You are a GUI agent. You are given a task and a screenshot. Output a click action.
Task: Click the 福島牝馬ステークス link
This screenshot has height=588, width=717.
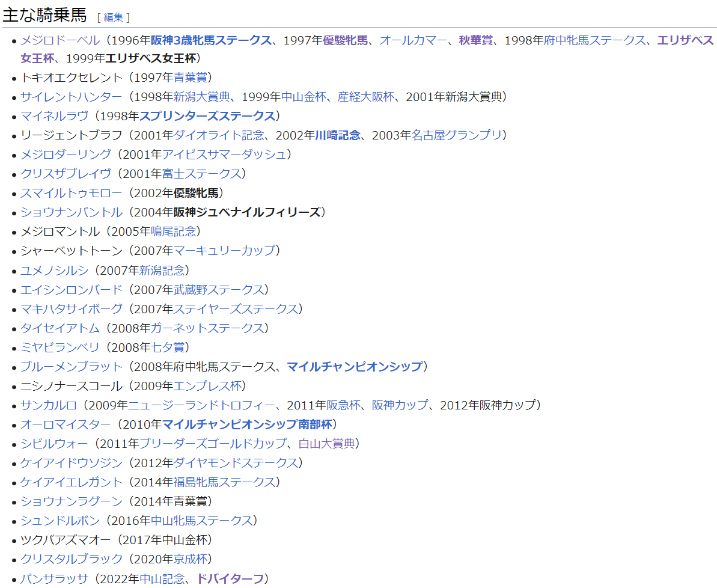click(x=224, y=482)
